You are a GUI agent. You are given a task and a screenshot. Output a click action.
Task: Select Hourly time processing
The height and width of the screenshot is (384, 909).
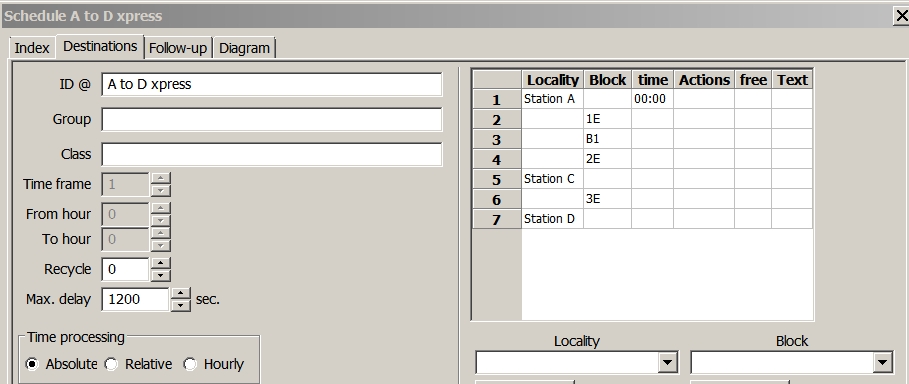(x=190, y=364)
